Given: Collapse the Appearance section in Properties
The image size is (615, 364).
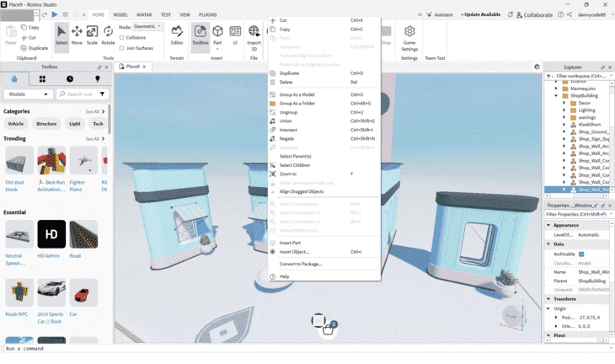Looking at the screenshot, I should 548,225.
